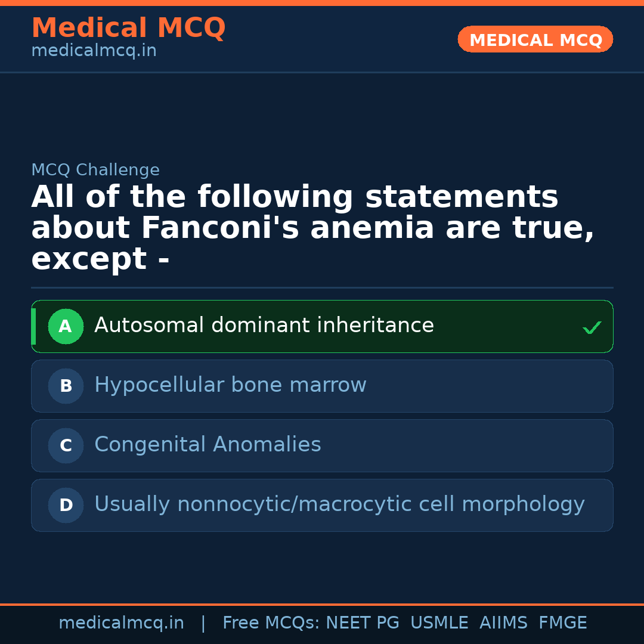The image size is (644, 644).
Task: Click the 'MCQ Challenge' label
Action: click(95, 170)
